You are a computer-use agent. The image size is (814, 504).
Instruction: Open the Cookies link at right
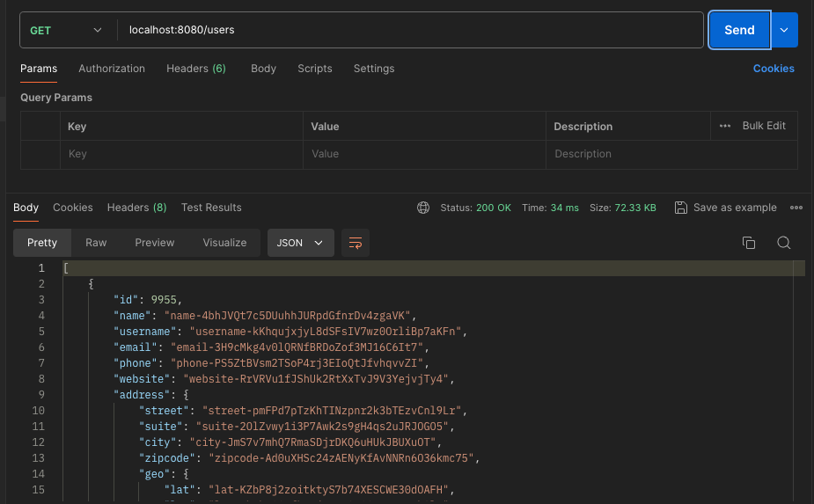[x=774, y=69]
